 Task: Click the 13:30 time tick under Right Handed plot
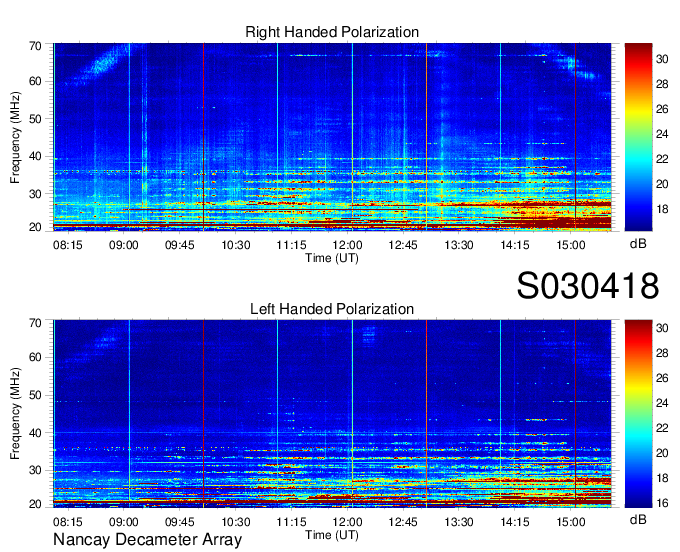click(459, 245)
